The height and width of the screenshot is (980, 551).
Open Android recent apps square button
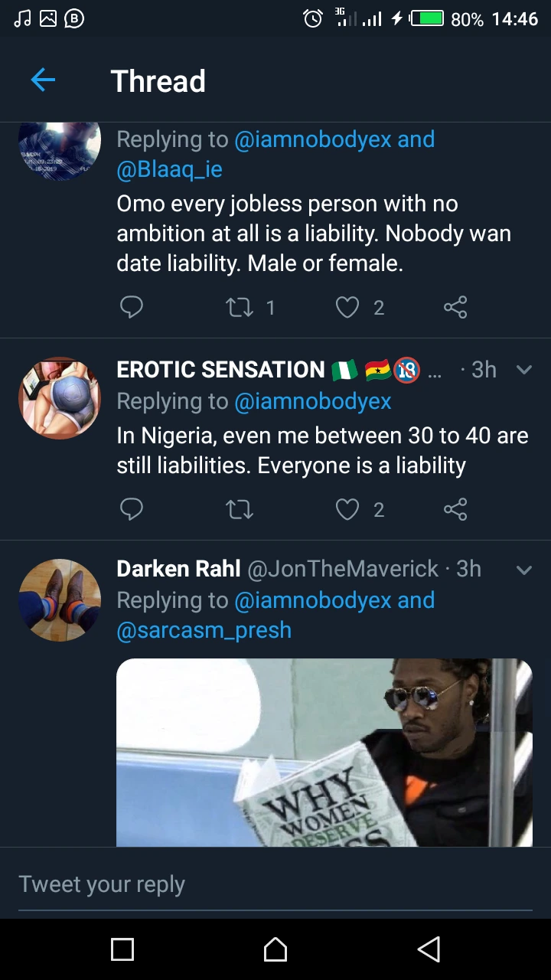click(122, 949)
